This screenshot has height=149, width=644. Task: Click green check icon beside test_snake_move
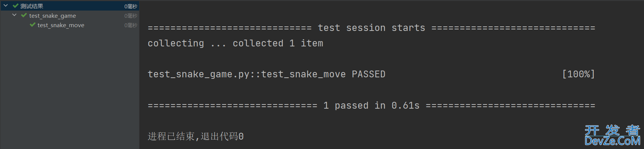(33, 25)
